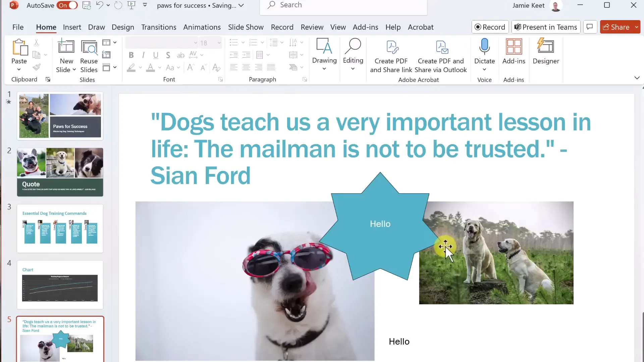Toggle left text alignment

(234, 67)
